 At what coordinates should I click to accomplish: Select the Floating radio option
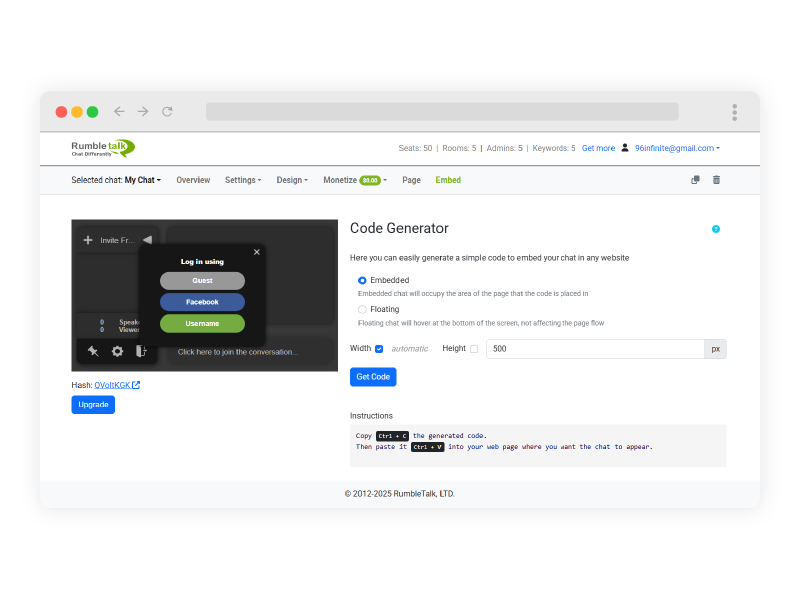(362, 309)
